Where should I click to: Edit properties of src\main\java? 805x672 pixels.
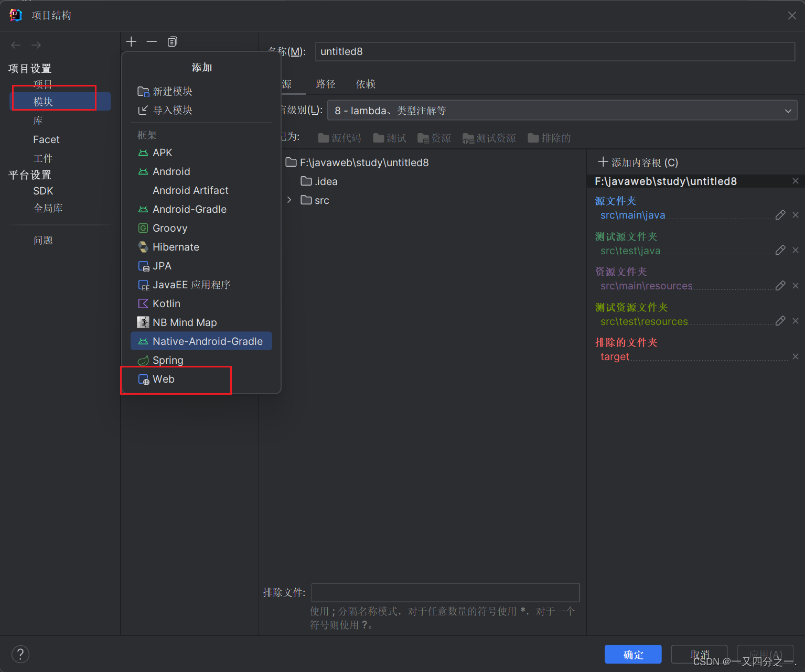pyautogui.click(x=780, y=215)
